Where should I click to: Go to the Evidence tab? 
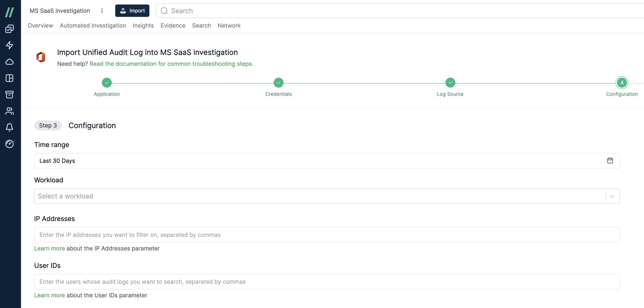[173, 25]
